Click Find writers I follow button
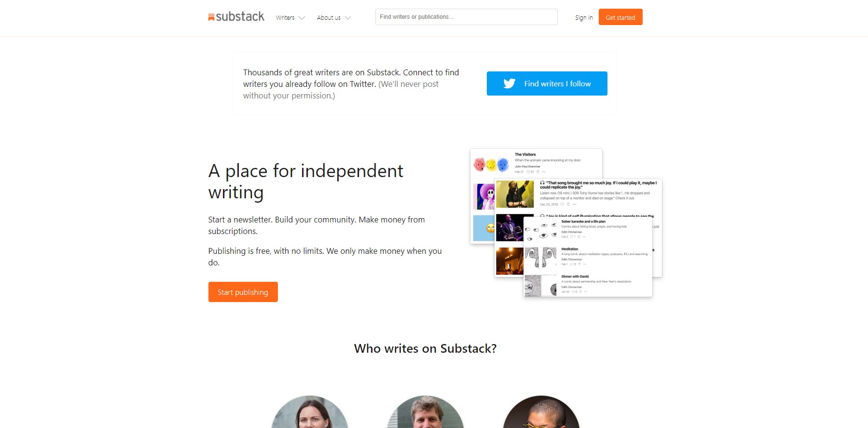This screenshot has width=868, height=428. point(547,83)
